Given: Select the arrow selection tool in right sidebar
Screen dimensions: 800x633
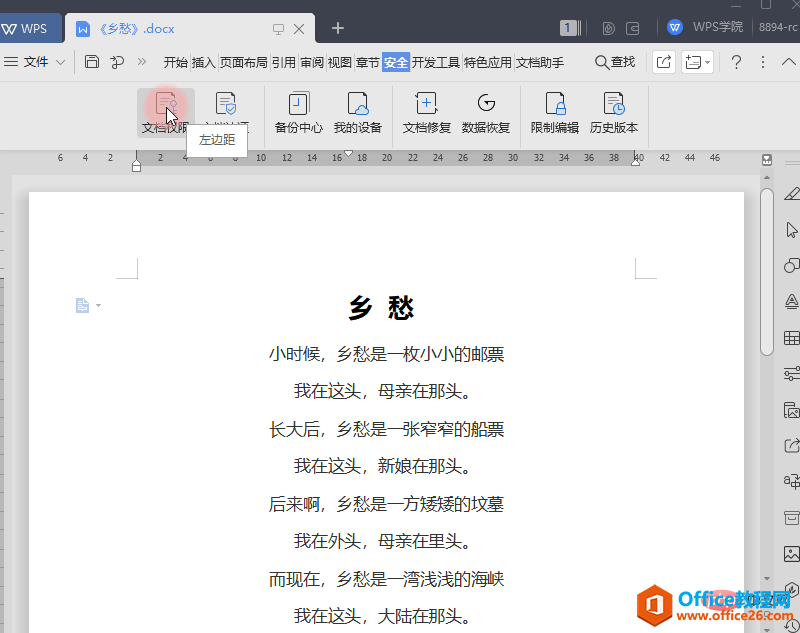Looking at the screenshot, I should 791,230.
